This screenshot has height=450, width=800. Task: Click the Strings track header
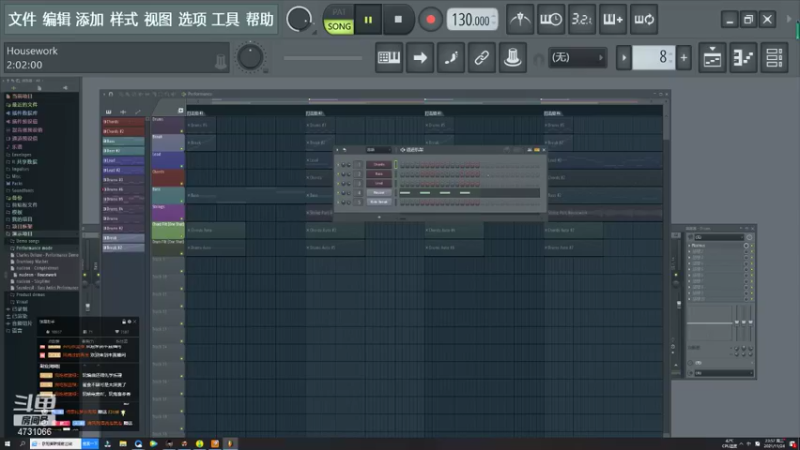(x=168, y=212)
